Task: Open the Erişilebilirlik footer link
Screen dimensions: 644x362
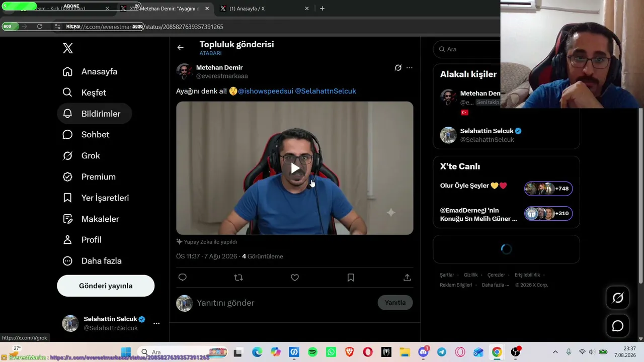Action: pyautogui.click(x=527, y=275)
